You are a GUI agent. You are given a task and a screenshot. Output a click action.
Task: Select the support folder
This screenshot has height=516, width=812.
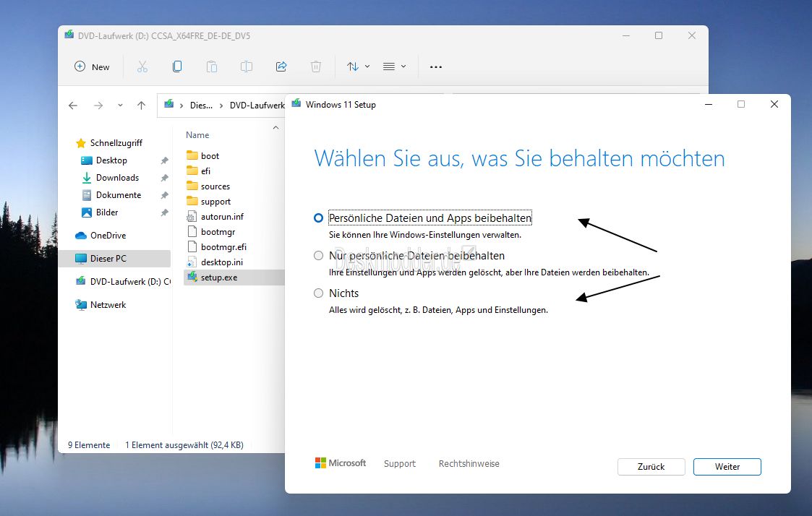(215, 202)
